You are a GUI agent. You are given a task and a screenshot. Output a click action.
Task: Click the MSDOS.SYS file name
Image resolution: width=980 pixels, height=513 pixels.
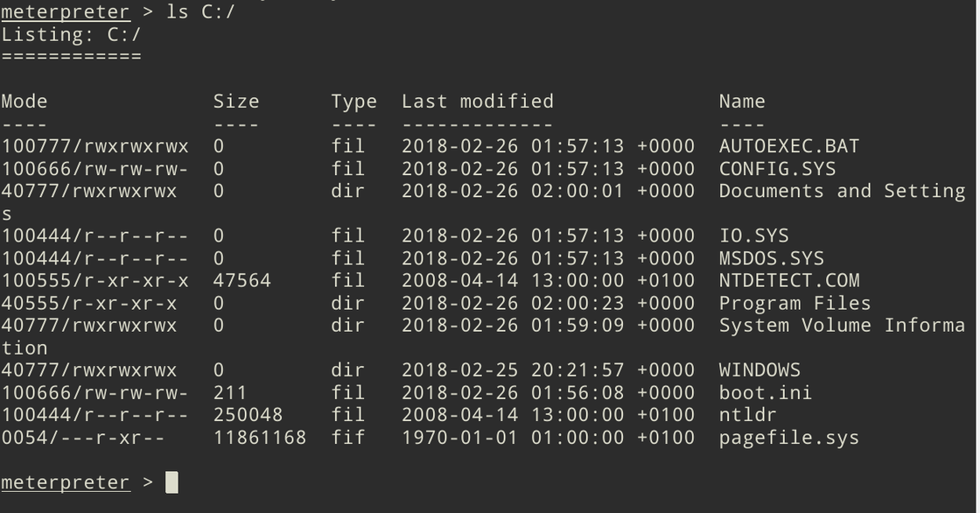coord(771,258)
